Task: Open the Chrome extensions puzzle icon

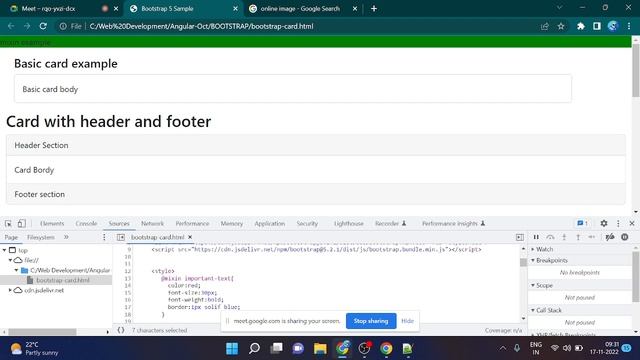Action: pyautogui.click(x=580, y=26)
